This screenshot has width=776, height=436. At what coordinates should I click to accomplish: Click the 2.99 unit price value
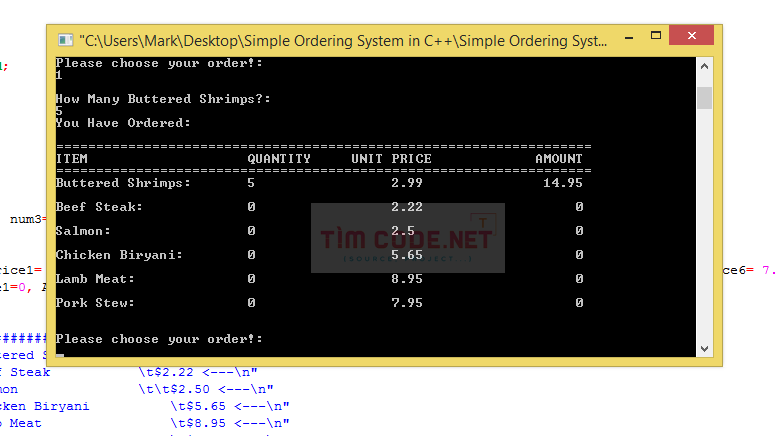click(407, 183)
